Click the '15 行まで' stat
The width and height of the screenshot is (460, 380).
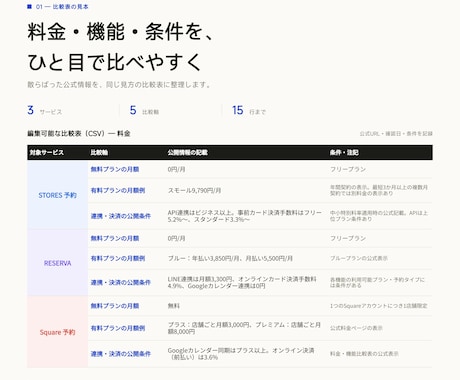(249, 110)
